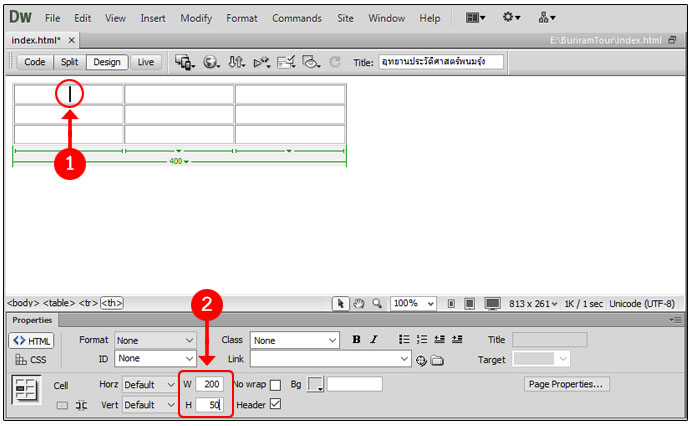691x426 pixels.
Task: Click the Unordered List icon
Action: (404, 340)
